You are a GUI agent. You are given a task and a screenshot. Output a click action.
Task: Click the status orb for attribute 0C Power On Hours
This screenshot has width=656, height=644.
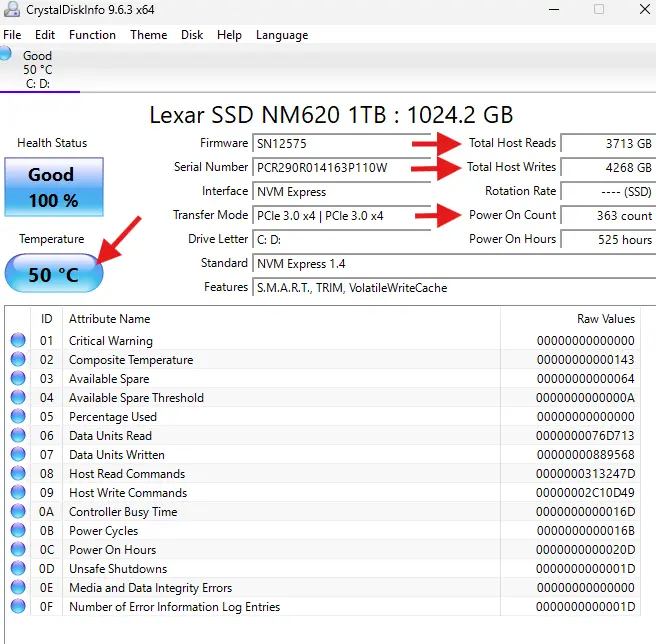pos(18,549)
